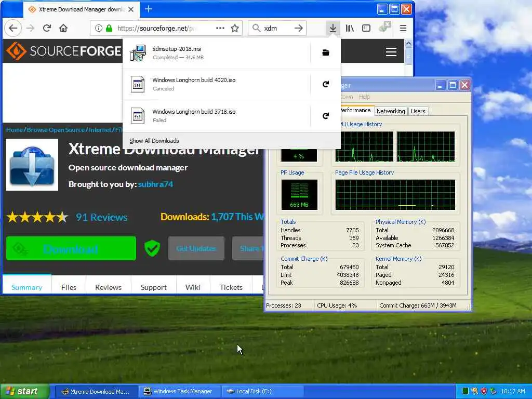
Task: Click Browse Open Source breadcrumb link
Action: (x=56, y=130)
